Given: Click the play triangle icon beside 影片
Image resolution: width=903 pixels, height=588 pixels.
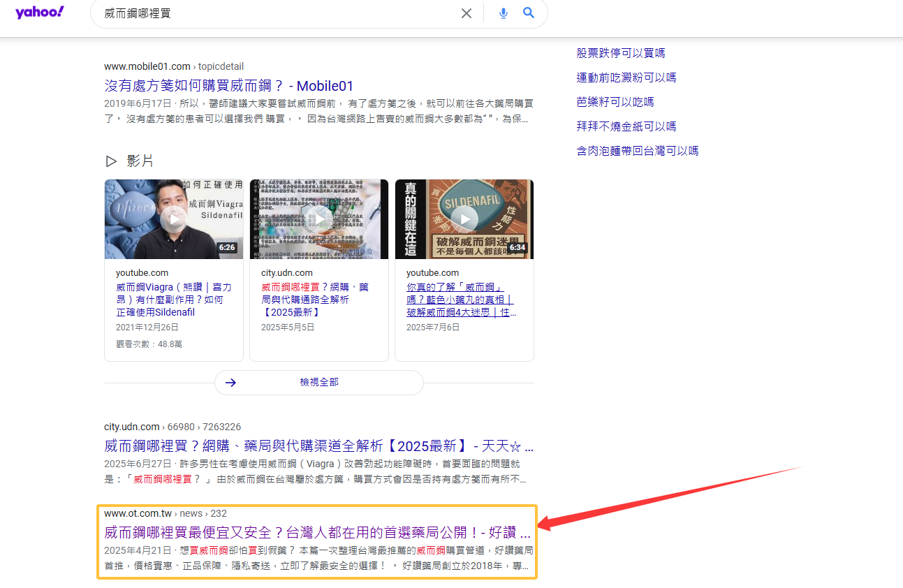Looking at the screenshot, I should click(x=111, y=161).
